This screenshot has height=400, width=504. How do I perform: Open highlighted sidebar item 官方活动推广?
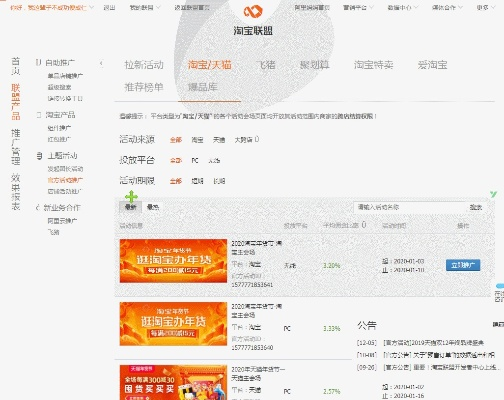65,180
